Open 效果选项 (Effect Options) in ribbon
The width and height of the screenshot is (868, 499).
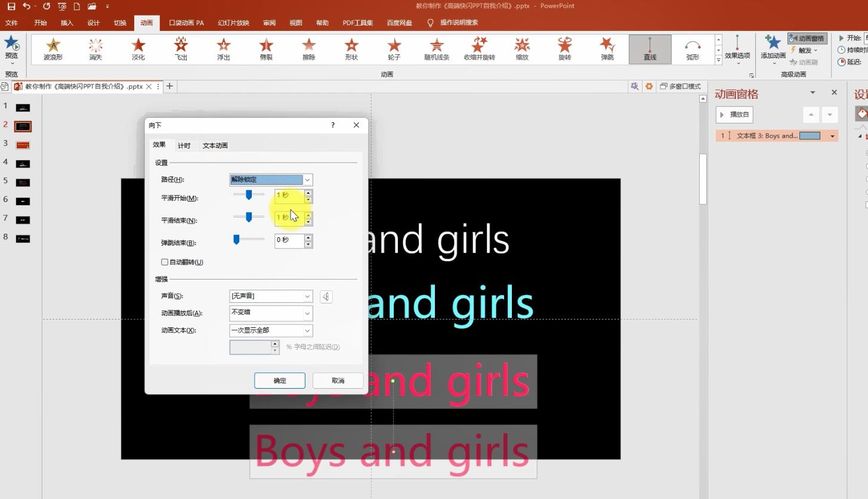(737, 48)
